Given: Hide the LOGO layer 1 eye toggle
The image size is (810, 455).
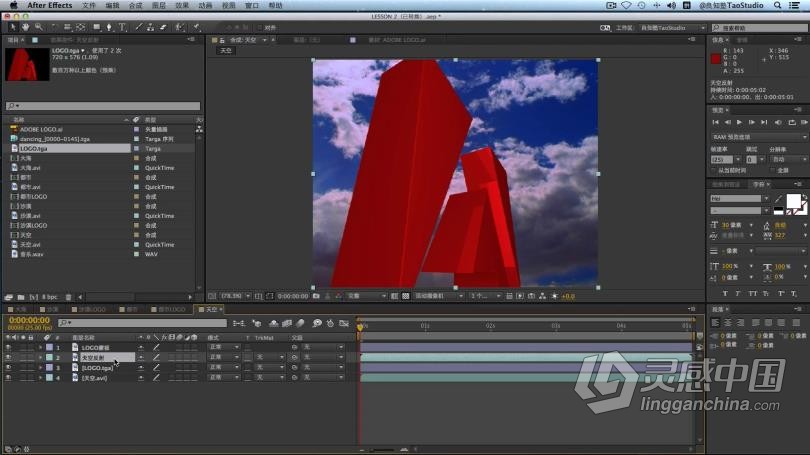Looking at the screenshot, I should tap(8, 348).
